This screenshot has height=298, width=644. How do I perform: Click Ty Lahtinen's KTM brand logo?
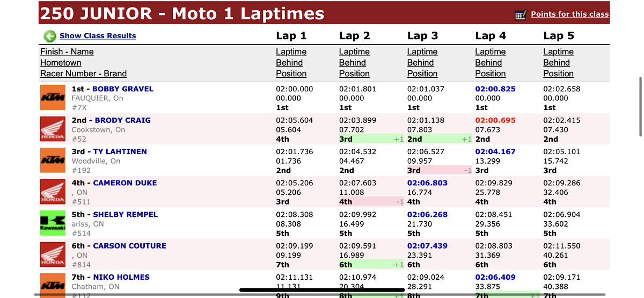[x=53, y=161]
